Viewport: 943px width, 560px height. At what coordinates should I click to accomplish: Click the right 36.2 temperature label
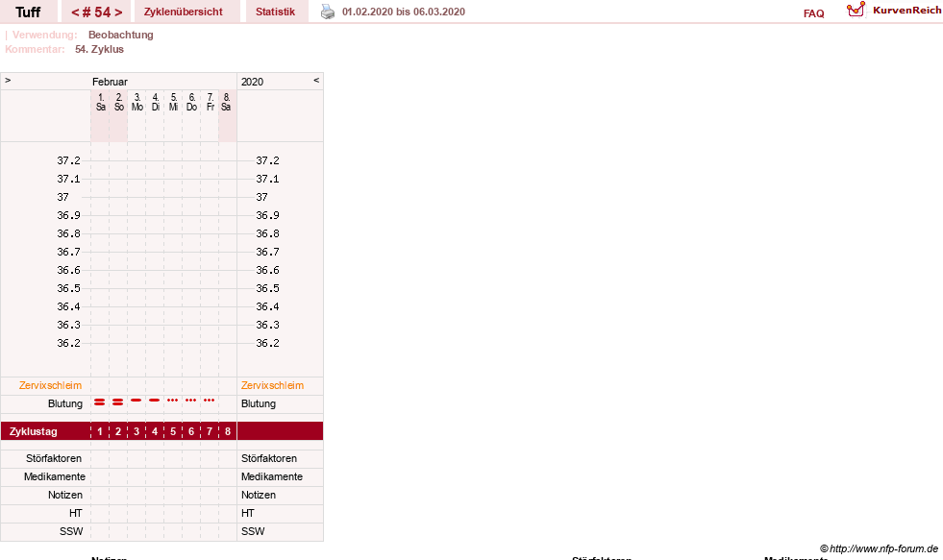click(267, 343)
